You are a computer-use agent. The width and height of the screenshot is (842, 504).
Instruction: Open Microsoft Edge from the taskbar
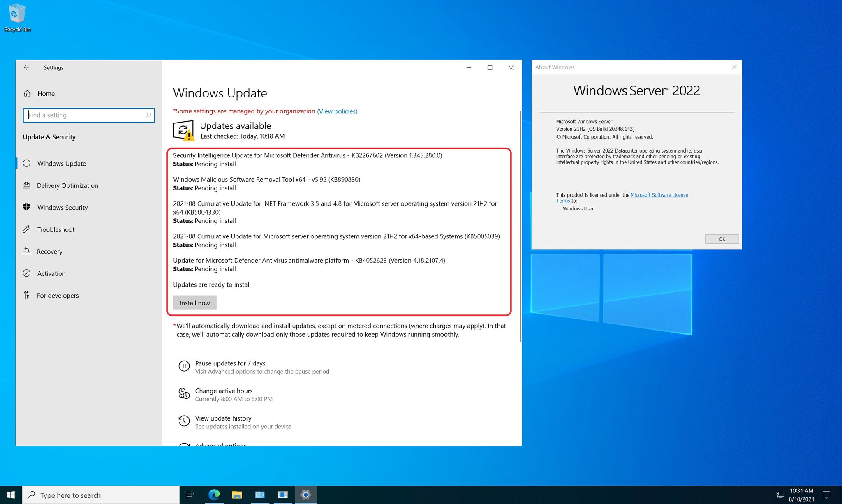pyautogui.click(x=213, y=495)
